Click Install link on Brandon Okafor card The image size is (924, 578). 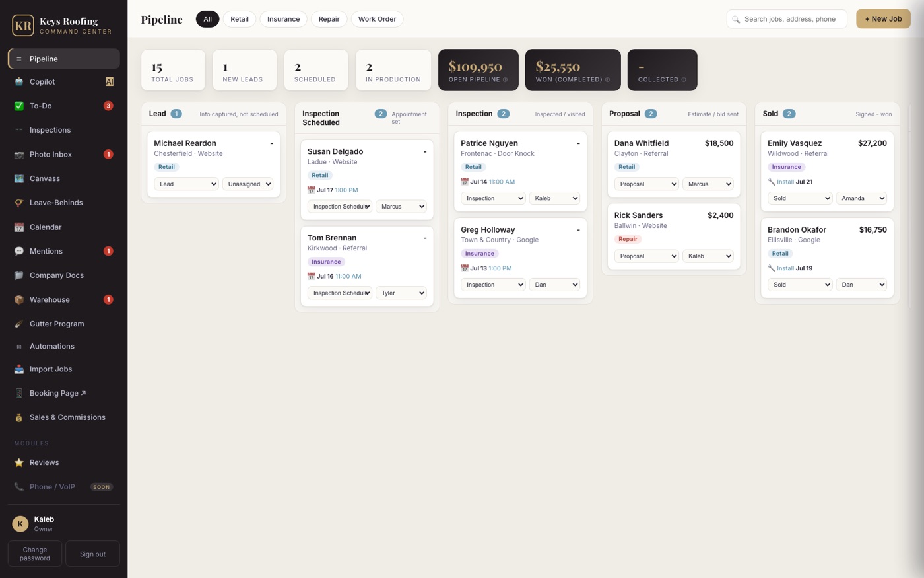(x=785, y=268)
